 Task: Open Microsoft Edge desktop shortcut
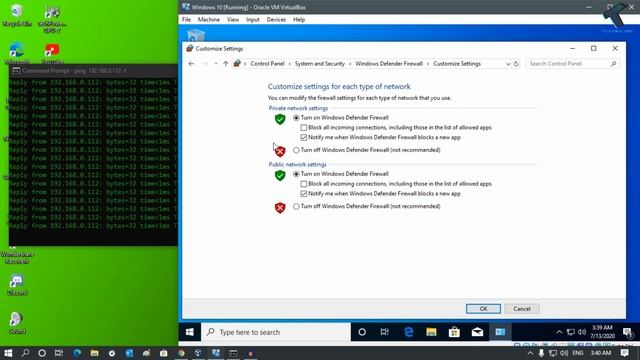click(17, 53)
